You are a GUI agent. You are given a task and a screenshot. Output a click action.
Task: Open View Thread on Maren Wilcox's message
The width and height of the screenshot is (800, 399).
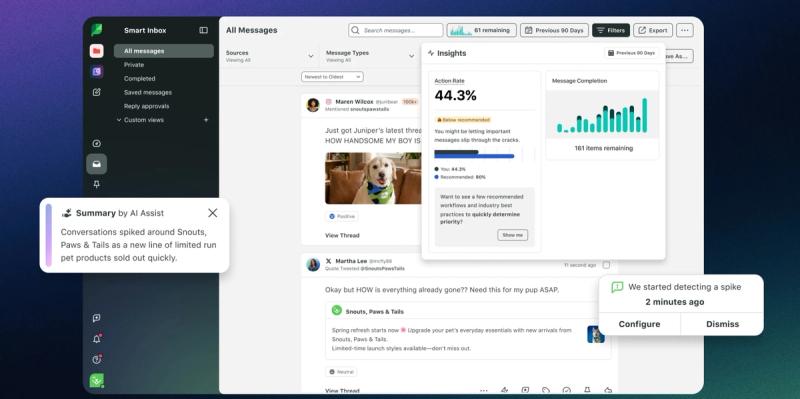[x=342, y=235]
